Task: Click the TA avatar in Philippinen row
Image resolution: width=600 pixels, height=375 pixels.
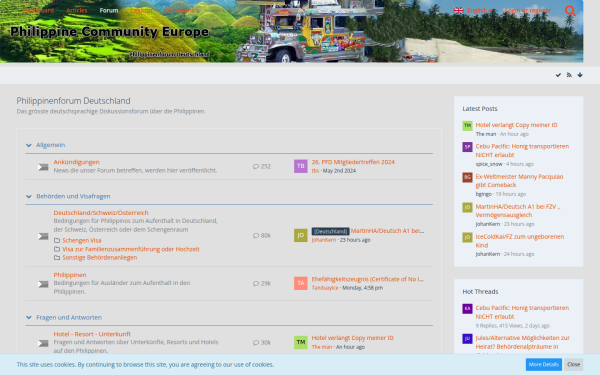Action: (301, 283)
